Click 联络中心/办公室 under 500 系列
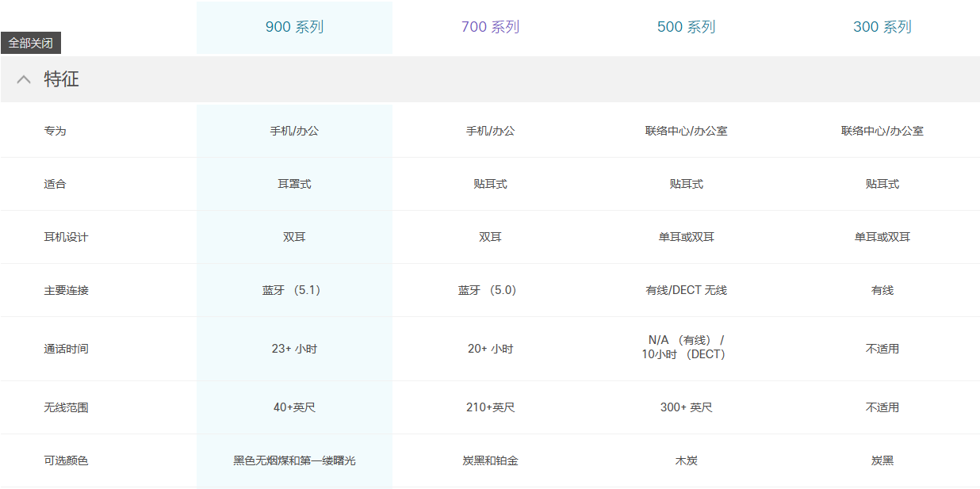This screenshot has width=980, height=489. coord(686,131)
